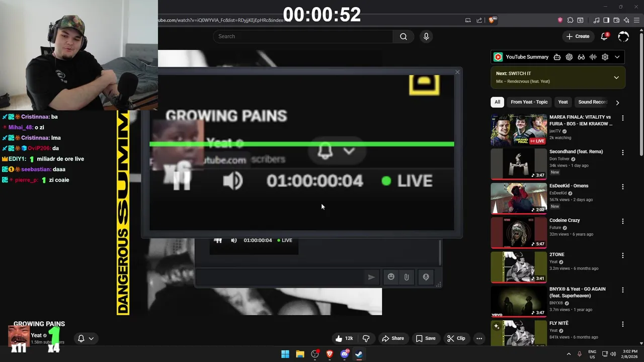
Task: Click the tab search toolbar icon
Action: click(x=580, y=20)
